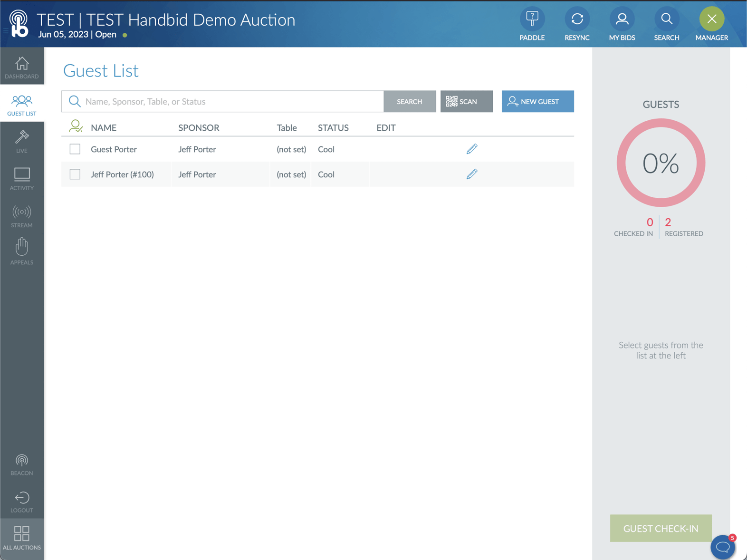Click the Resync icon
The height and width of the screenshot is (560, 747).
click(x=577, y=19)
